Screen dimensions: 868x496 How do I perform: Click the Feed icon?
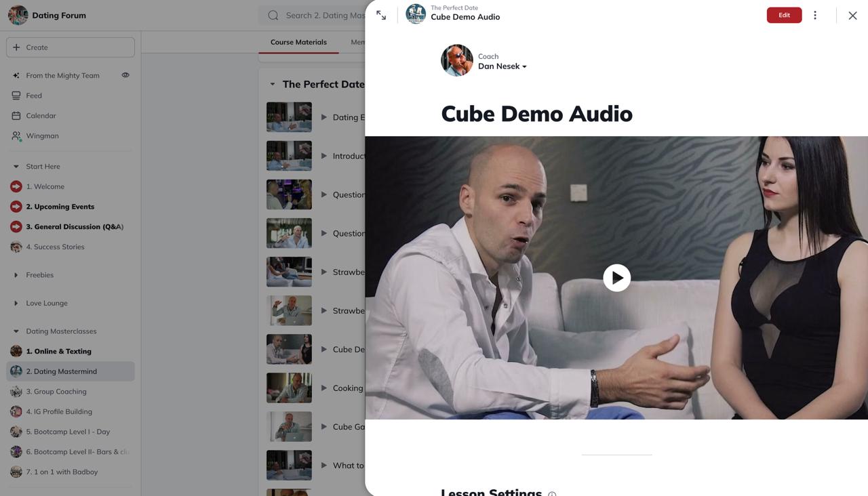16,96
